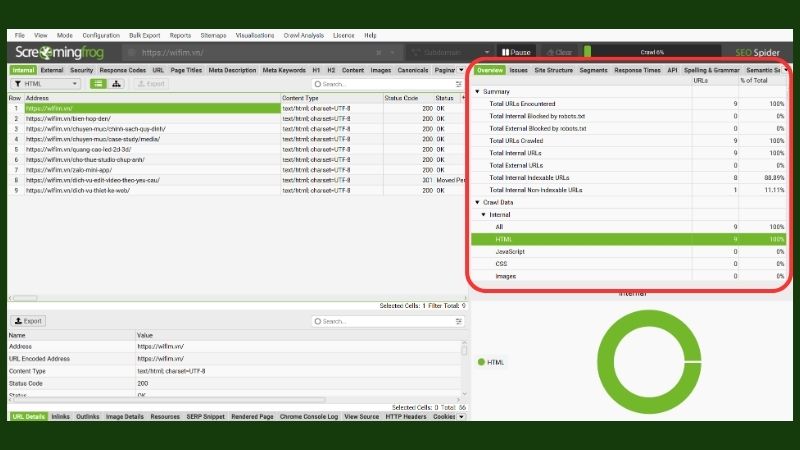Click the upper greyed Export button
The height and width of the screenshot is (450, 800).
point(151,84)
